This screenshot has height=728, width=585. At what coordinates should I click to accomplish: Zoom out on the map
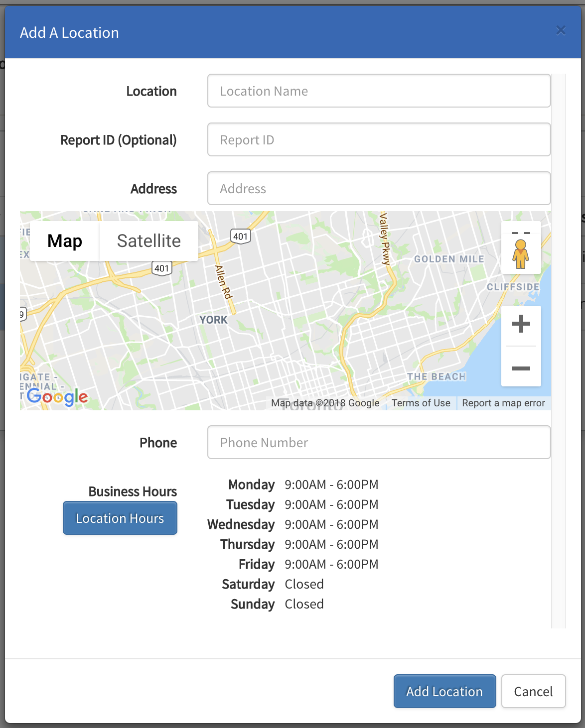pos(521,368)
